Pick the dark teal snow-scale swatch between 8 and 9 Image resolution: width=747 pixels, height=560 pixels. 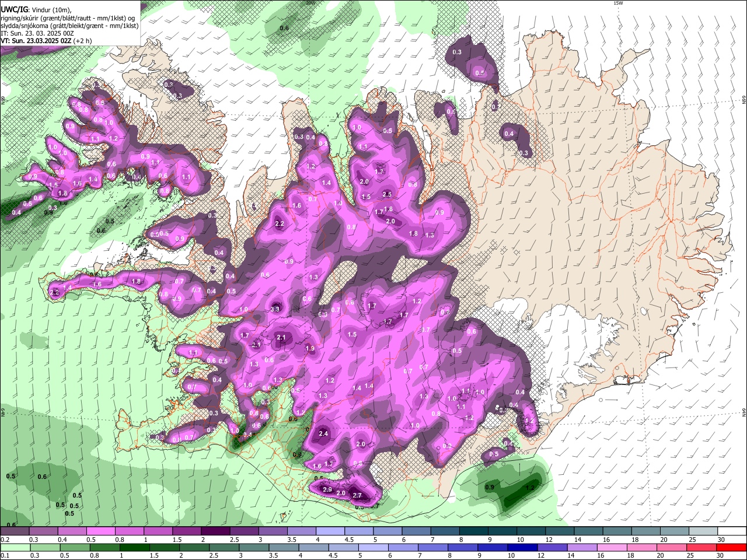coord(474,531)
